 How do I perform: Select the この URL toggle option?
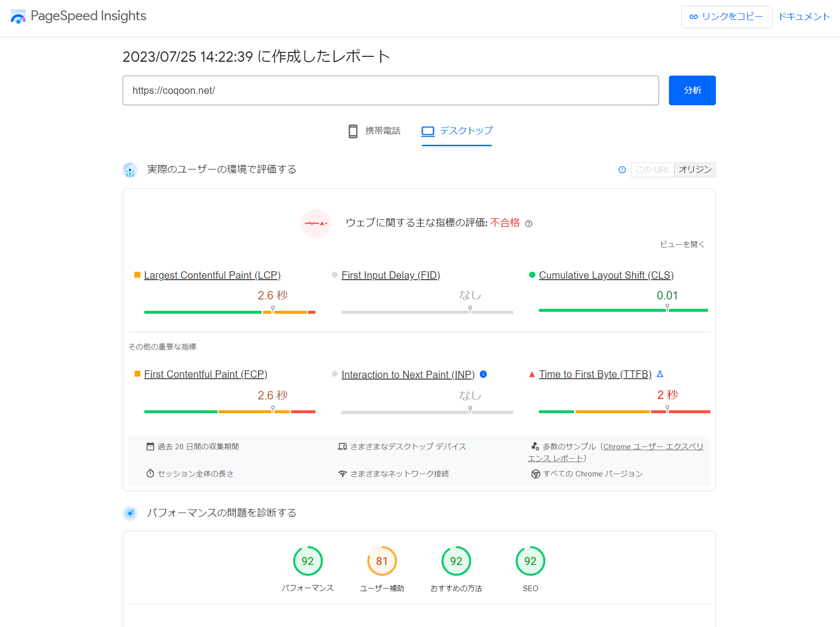[x=653, y=170]
